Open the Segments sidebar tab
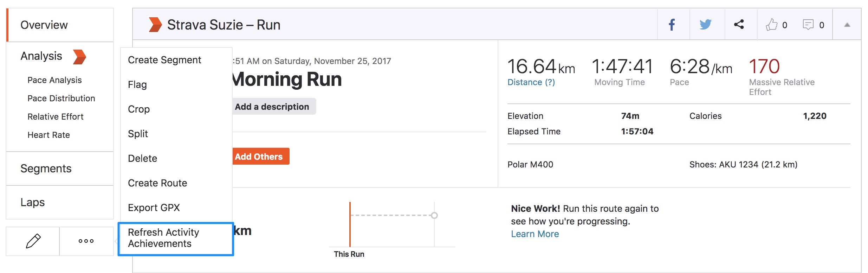Image resolution: width=868 pixels, height=273 pixels. point(46,169)
